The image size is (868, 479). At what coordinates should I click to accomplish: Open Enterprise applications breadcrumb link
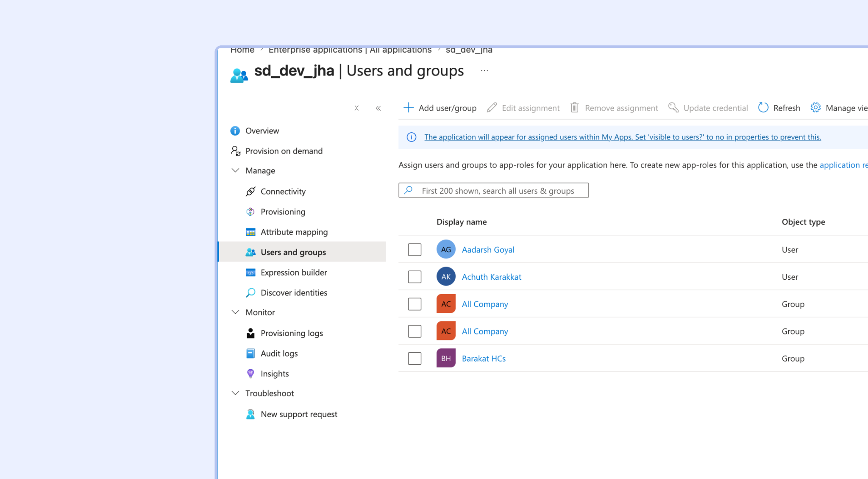(x=350, y=50)
